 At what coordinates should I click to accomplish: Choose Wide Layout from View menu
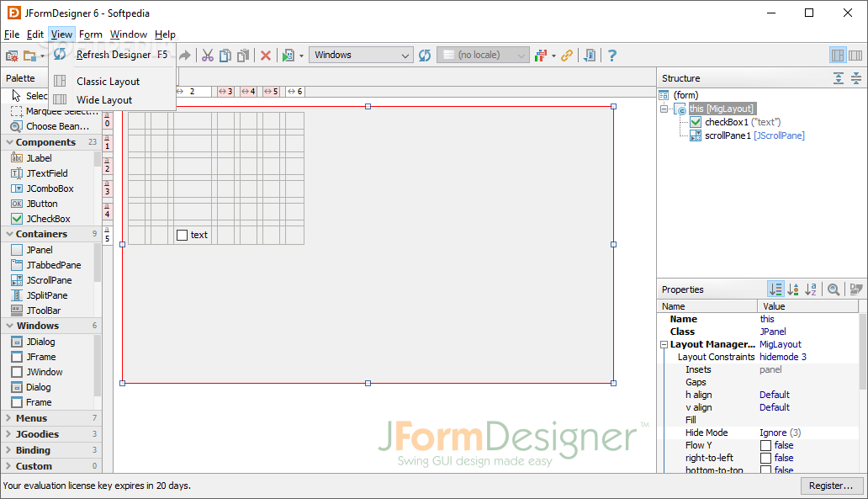[113, 100]
